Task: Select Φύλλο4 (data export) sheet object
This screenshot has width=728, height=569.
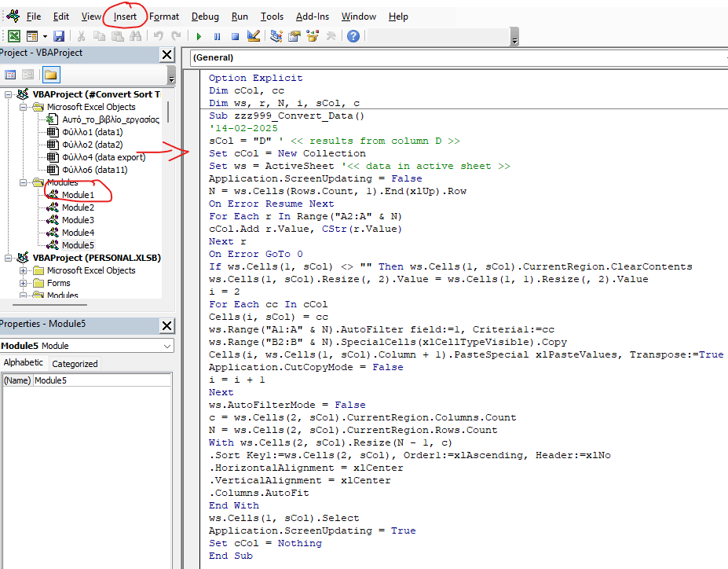Action: pyautogui.click(x=104, y=157)
